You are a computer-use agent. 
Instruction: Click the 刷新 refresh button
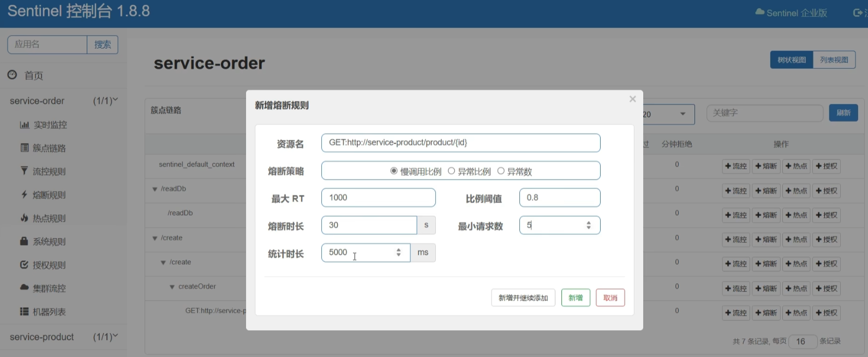tap(843, 113)
